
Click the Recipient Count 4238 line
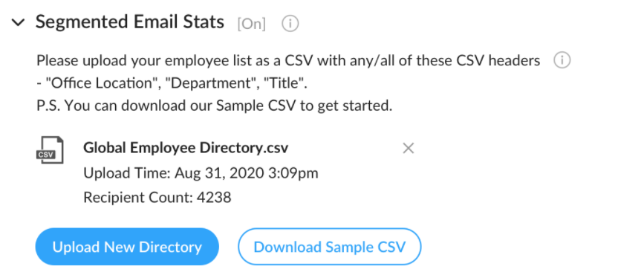[x=157, y=198]
